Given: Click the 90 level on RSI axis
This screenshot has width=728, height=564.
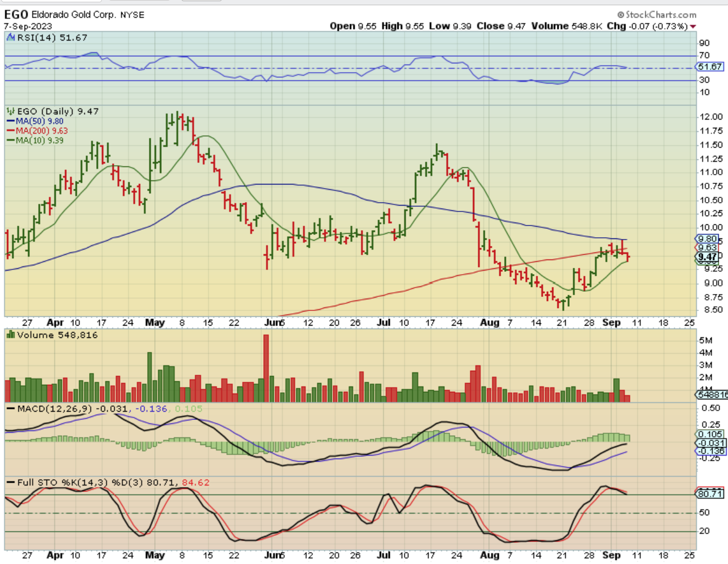Looking at the screenshot, I should coord(704,43).
